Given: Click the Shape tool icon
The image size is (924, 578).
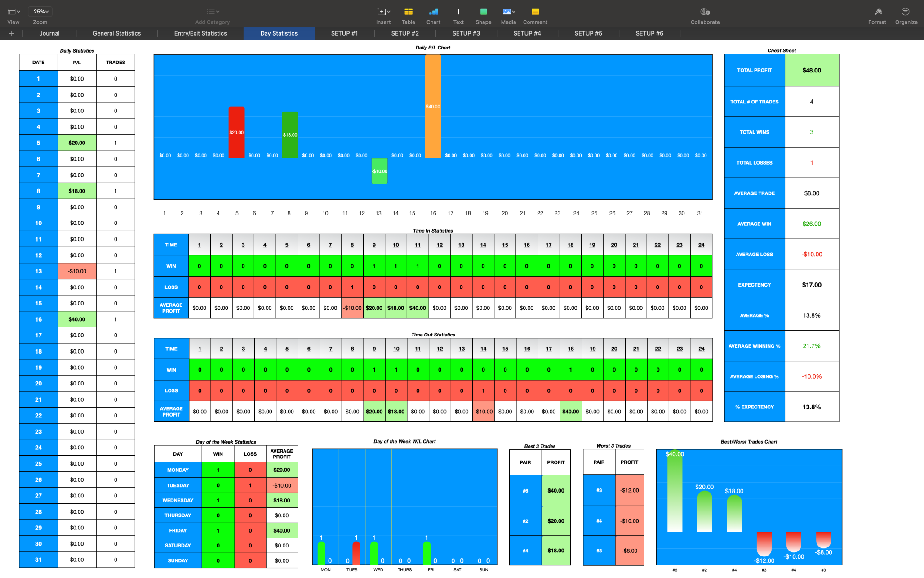Looking at the screenshot, I should [483, 12].
